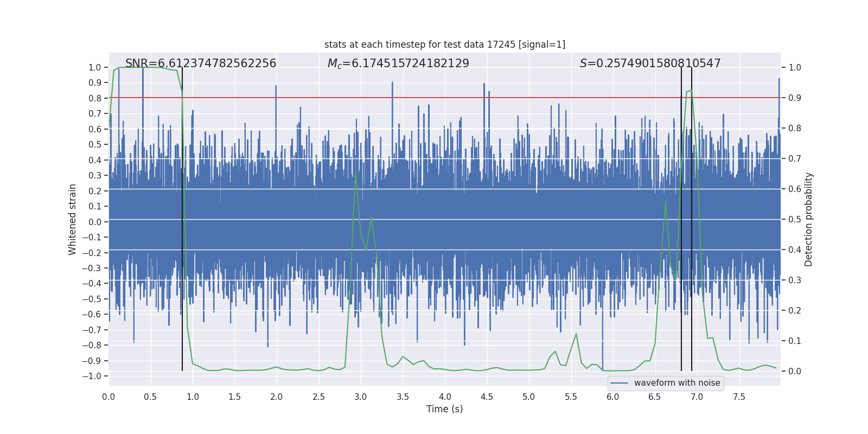The image size is (868, 434).
Task: Click the 0.5 tick on detection probability axis
Action: [x=795, y=220]
